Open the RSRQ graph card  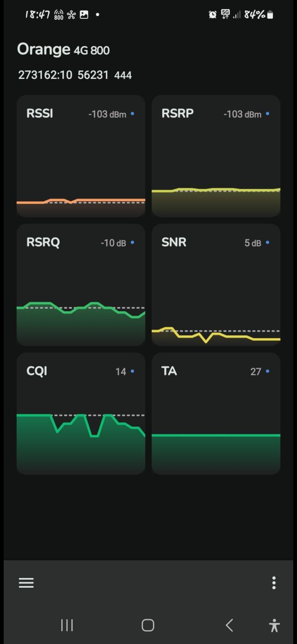click(81, 285)
